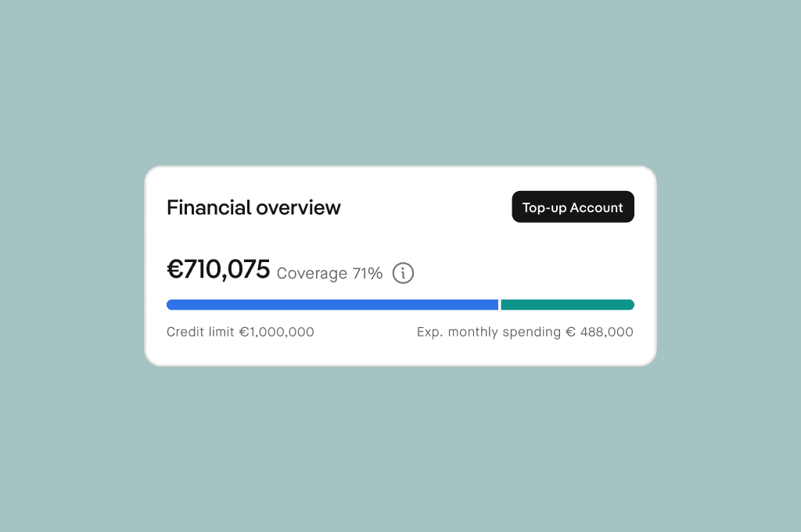The height and width of the screenshot is (532, 801).
Task: Click the information symbol after the coverage percentage
Action: pyautogui.click(x=403, y=273)
